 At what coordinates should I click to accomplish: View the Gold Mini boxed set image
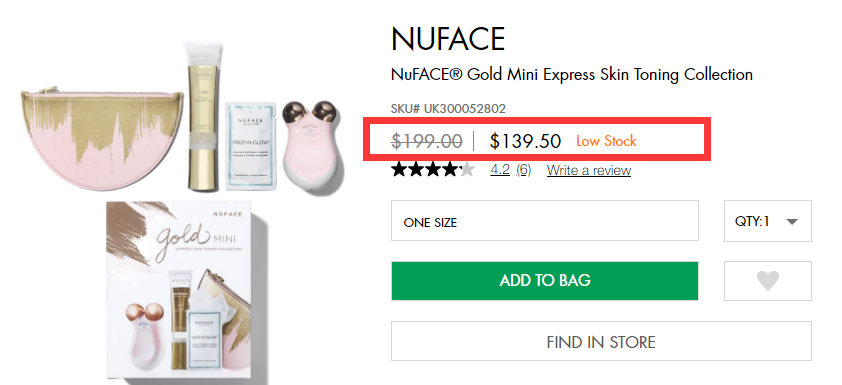(180, 293)
